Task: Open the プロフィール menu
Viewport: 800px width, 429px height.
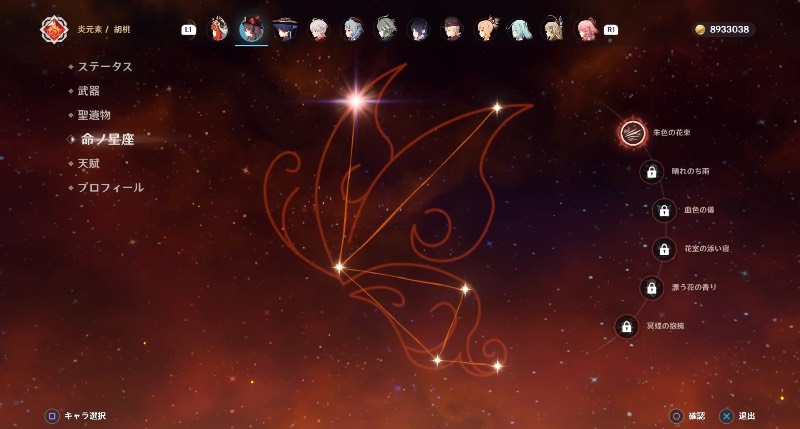Action: pos(111,188)
